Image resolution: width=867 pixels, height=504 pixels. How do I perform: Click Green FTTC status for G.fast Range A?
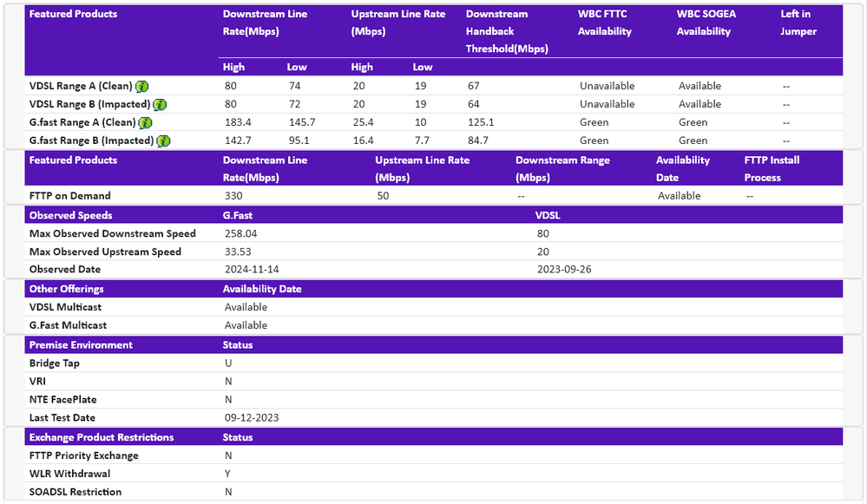click(594, 122)
